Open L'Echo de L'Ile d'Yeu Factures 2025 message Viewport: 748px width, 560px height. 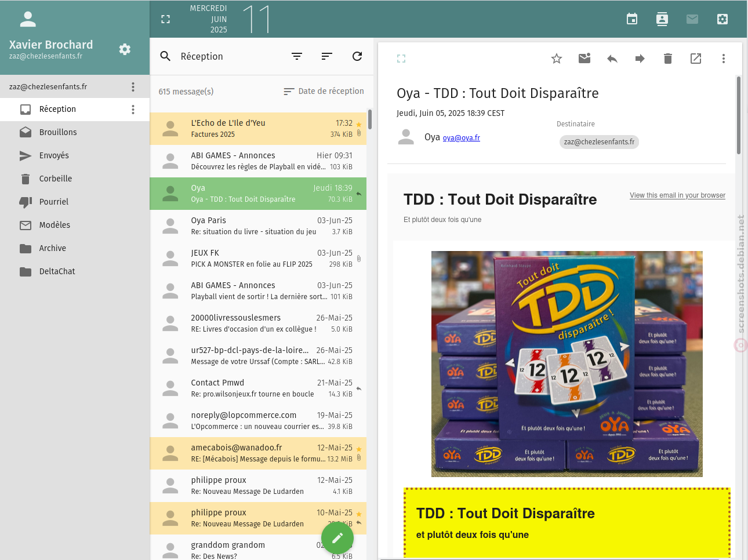[x=258, y=129]
